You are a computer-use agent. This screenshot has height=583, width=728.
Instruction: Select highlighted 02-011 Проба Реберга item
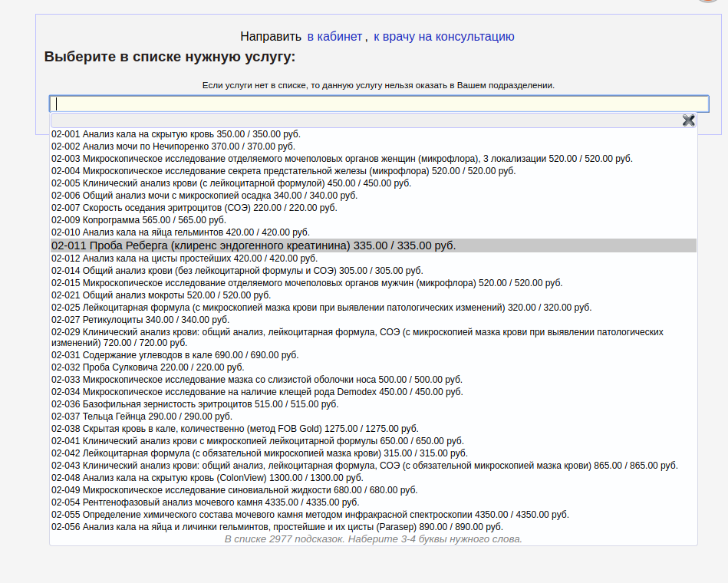coord(253,245)
